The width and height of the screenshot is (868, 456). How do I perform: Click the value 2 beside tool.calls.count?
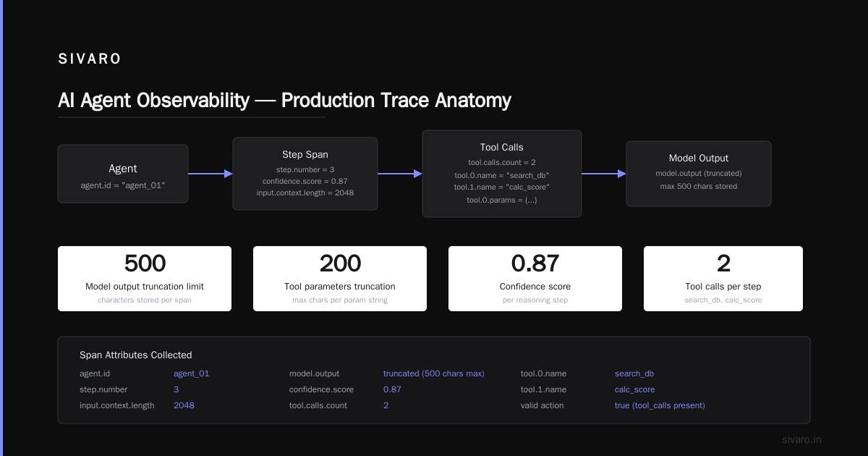386,405
